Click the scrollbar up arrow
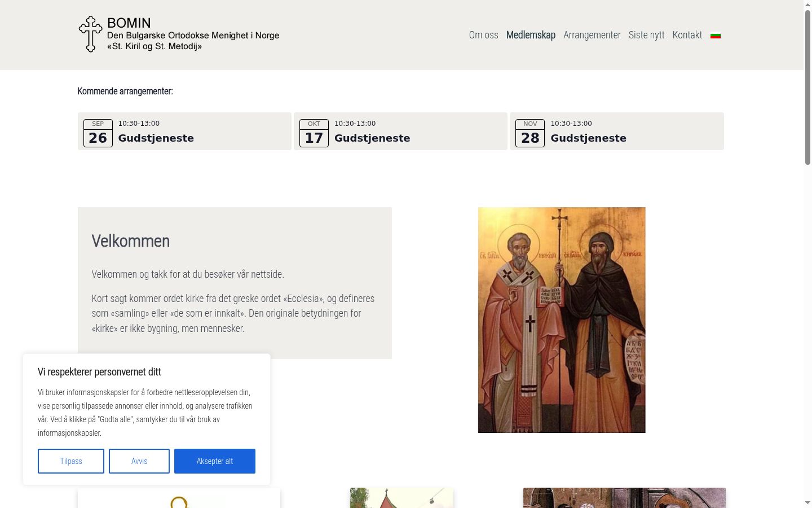Screen dimensions: 812x508 pyautogui.click(x=807, y=5)
